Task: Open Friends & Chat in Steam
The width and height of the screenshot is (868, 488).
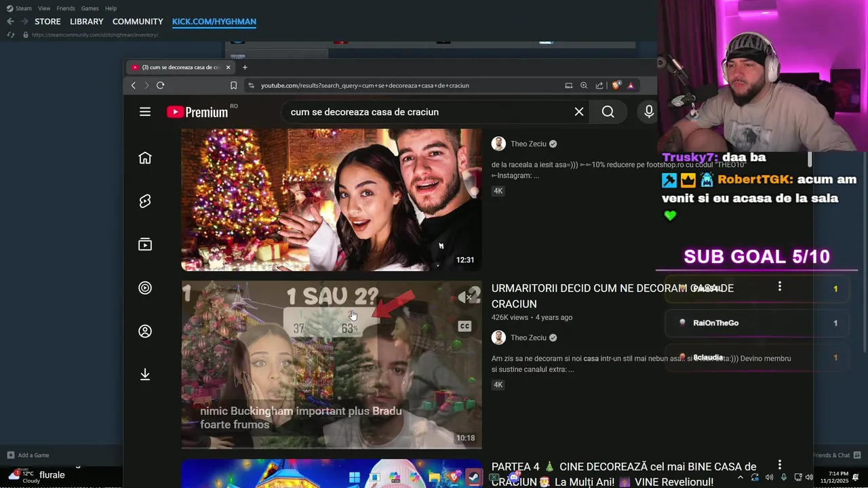Action: (x=836, y=455)
